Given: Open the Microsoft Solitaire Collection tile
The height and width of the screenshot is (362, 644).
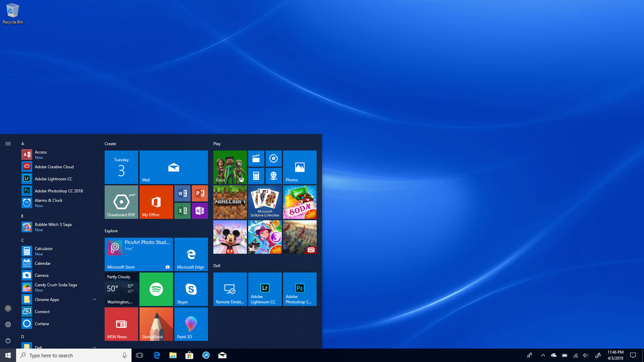Looking at the screenshot, I should coord(265,202).
